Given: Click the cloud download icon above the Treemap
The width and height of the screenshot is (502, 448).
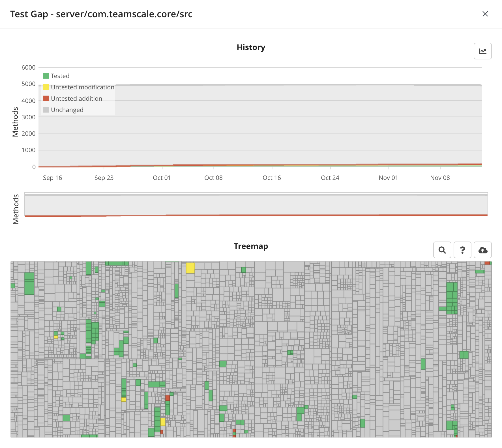Looking at the screenshot, I should (x=483, y=250).
